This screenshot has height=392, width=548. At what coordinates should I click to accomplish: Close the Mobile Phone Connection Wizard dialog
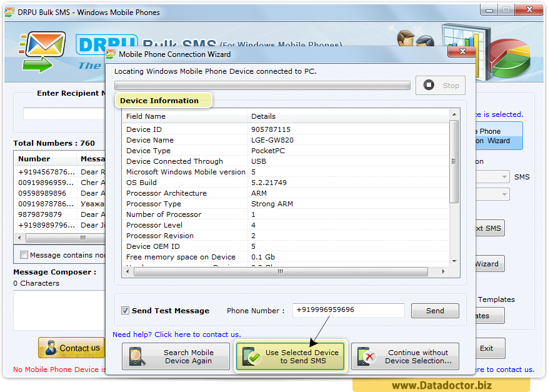[x=462, y=51]
